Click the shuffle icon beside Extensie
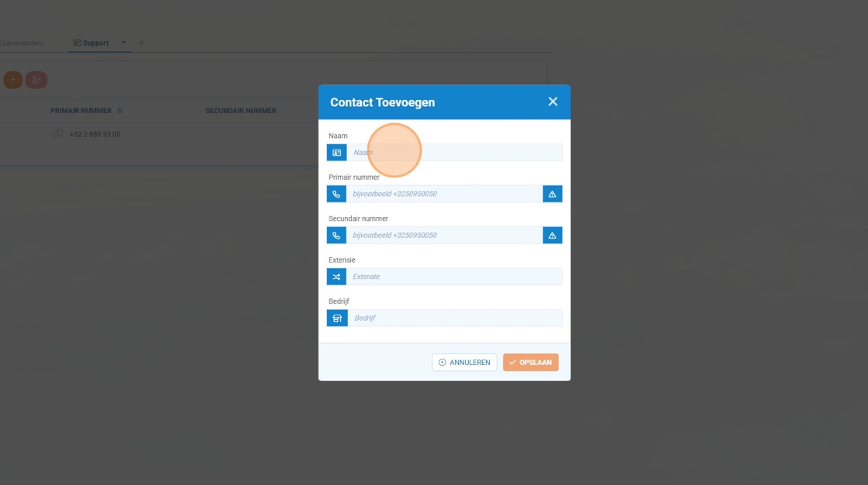 click(336, 277)
